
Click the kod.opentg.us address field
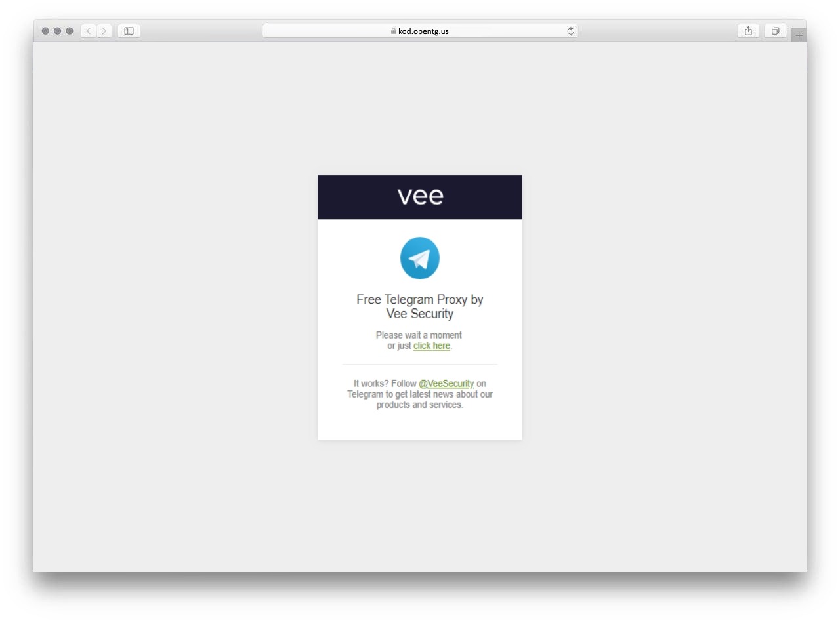(420, 31)
